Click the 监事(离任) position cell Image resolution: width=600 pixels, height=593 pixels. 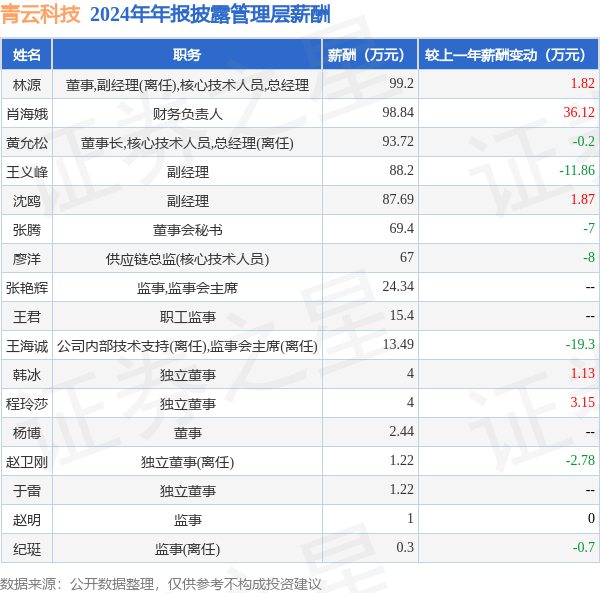pos(188,549)
